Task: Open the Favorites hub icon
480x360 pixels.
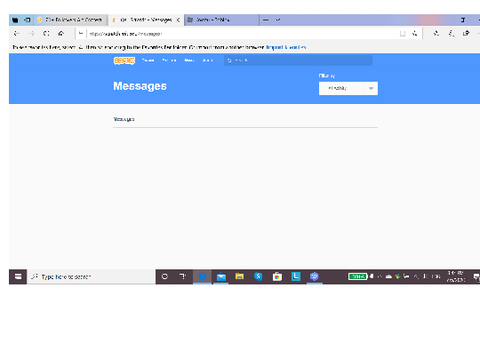Action: [436, 33]
